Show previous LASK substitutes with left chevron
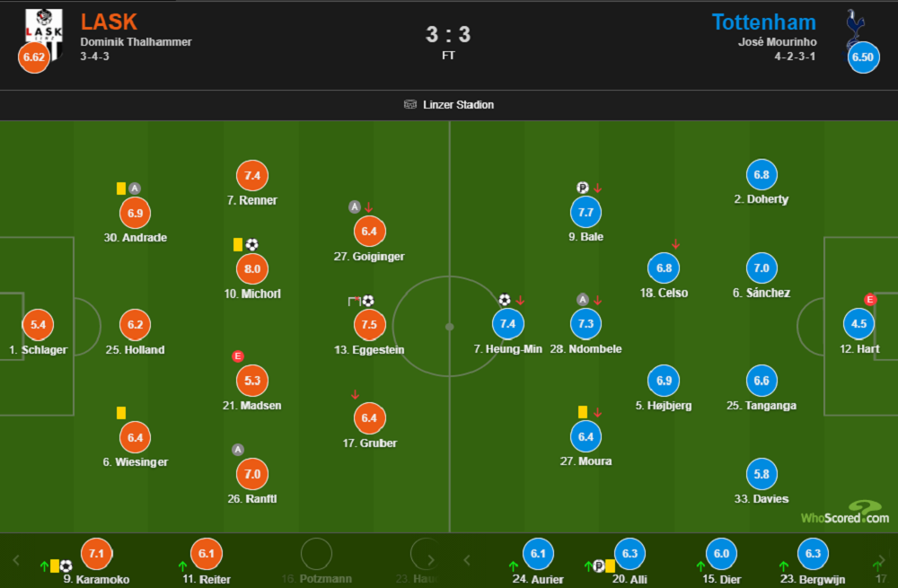The height and width of the screenshot is (588, 898). point(16,560)
